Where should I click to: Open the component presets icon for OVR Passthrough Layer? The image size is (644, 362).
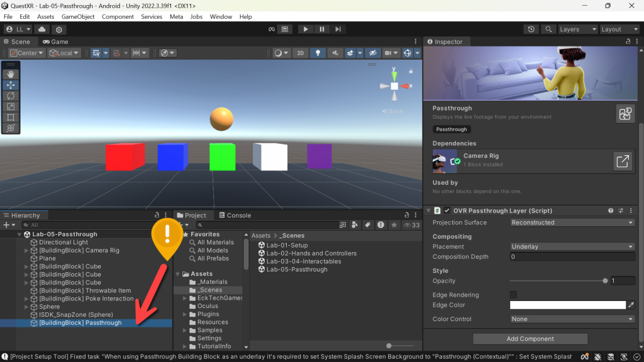621,211
